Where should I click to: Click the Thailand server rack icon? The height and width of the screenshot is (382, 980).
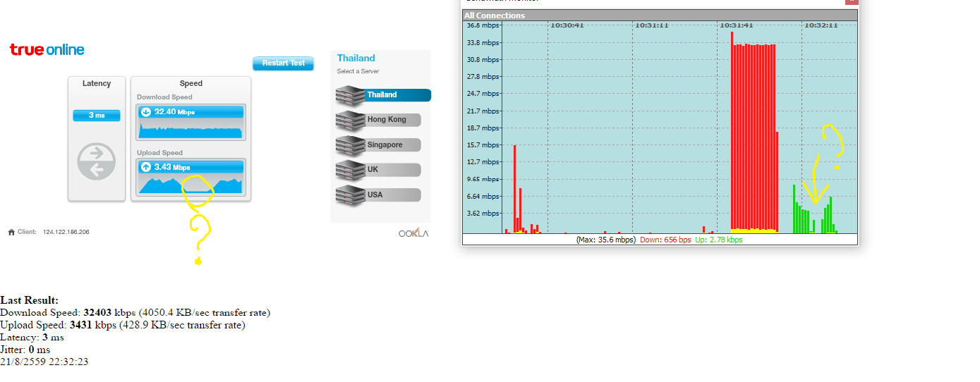click(350, 94)
